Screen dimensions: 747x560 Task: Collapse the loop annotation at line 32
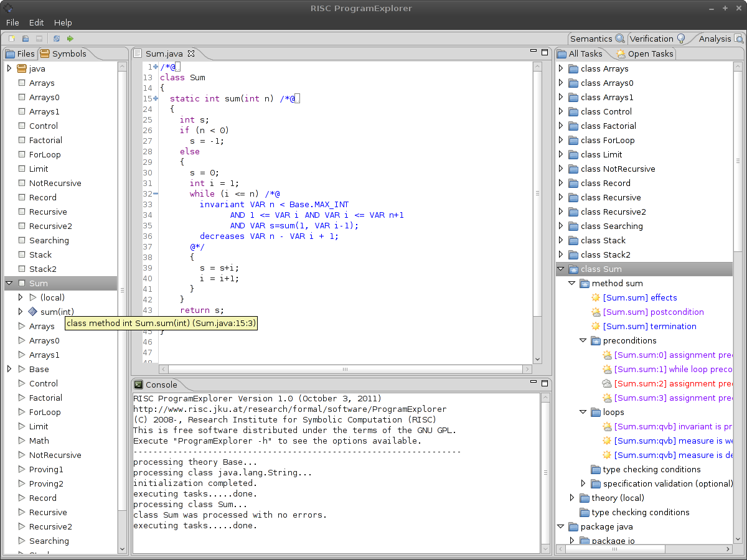click(x=156, y=194)
